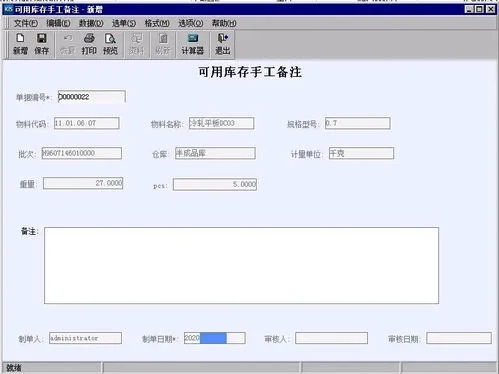
Task: Click the 保存 (Save) toolbar icon
Action: 42,44
